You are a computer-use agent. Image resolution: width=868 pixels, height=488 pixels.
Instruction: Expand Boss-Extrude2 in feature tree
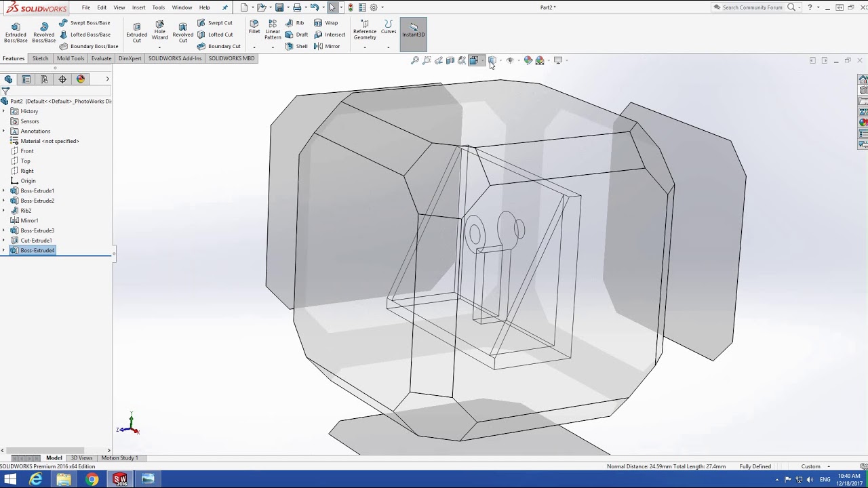[x=3, y=201]
